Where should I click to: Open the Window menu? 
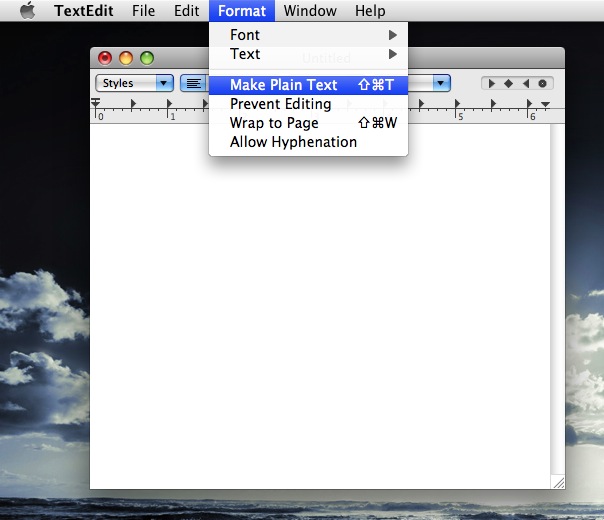tap(310, 11)
